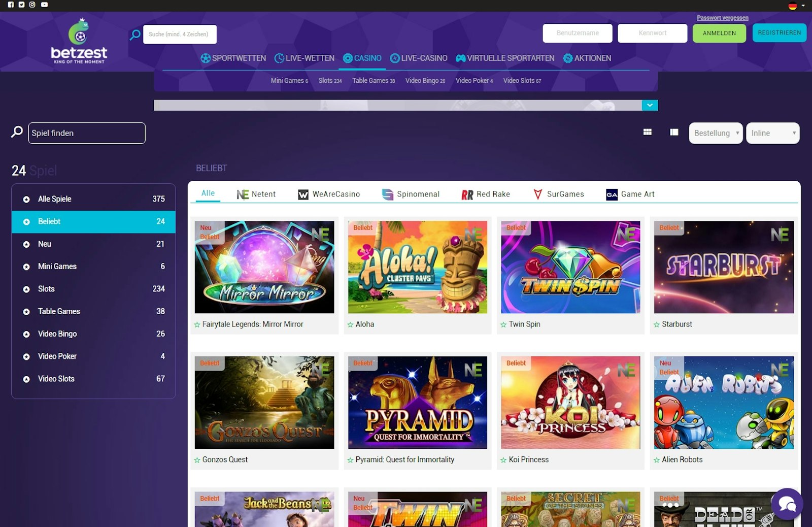This screenshot has height=527, width=812.
Task: Favorite Starburst using its star
Action: [x=656, y=324]
